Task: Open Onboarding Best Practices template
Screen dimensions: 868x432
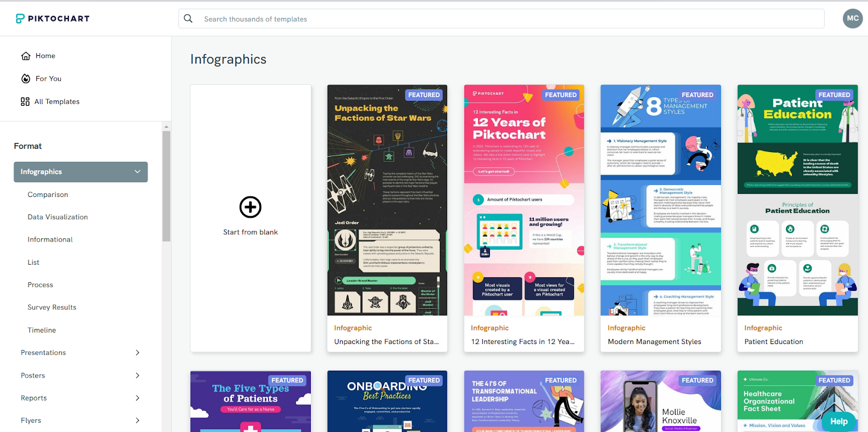Action: pyautogui.click(x=387, y=402)
